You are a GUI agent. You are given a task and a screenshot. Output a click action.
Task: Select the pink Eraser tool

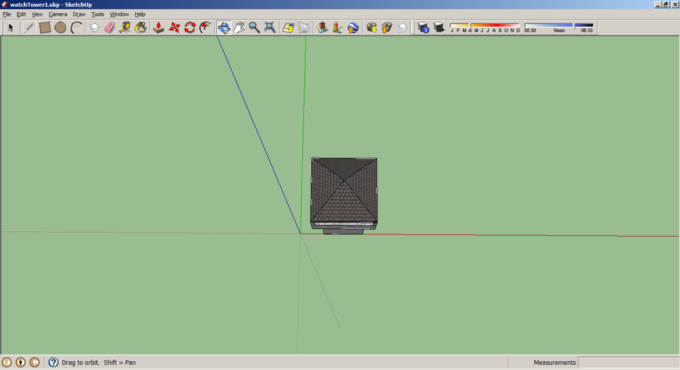click(x=110, y=28)
